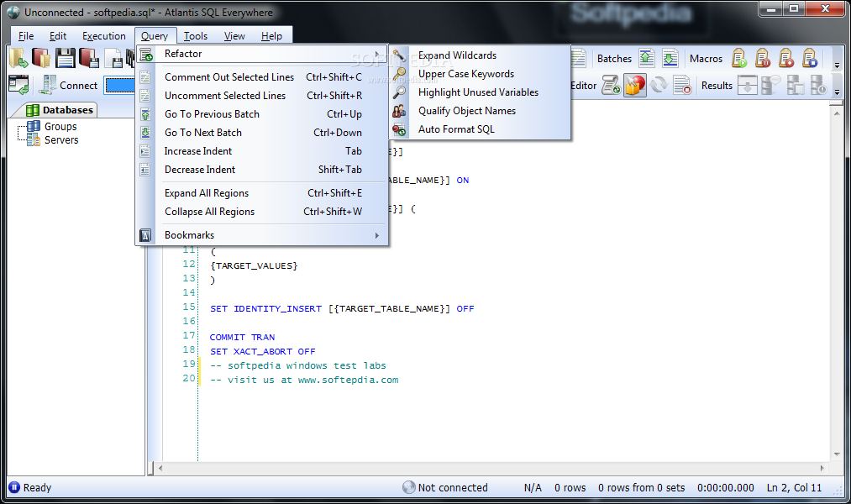Click the editor vertical scrollbar up arrow
Image resolution: width=851 pixels, height=504 pixels.
tap(837, 113)
